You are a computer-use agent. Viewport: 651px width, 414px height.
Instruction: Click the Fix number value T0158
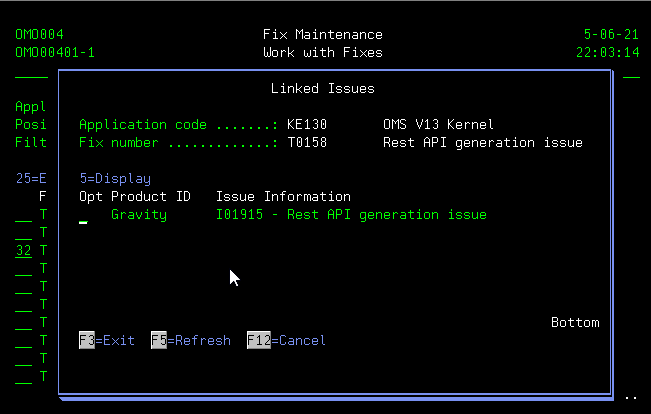(x=306, y=143)
